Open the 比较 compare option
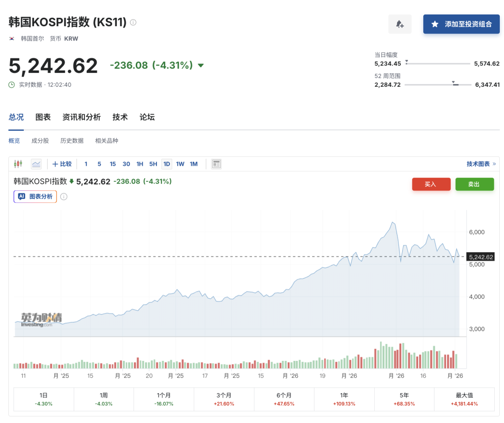 click(62, 164)
